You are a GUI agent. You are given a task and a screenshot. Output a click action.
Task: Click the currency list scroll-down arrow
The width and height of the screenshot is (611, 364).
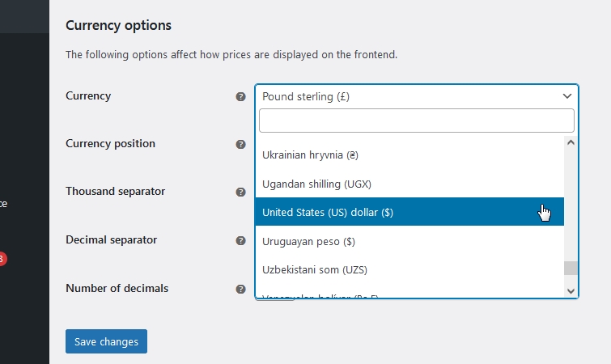click(x=571, y=291)
